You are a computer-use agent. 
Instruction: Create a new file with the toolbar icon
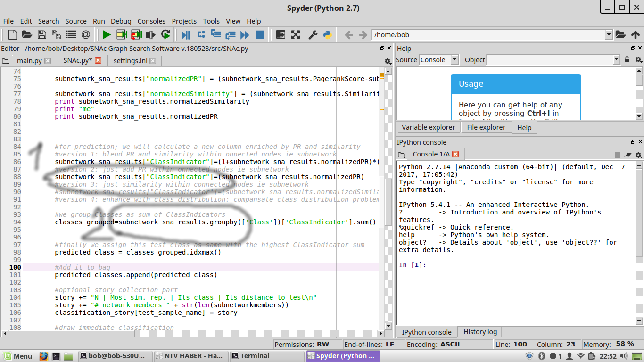pos(13,34)
